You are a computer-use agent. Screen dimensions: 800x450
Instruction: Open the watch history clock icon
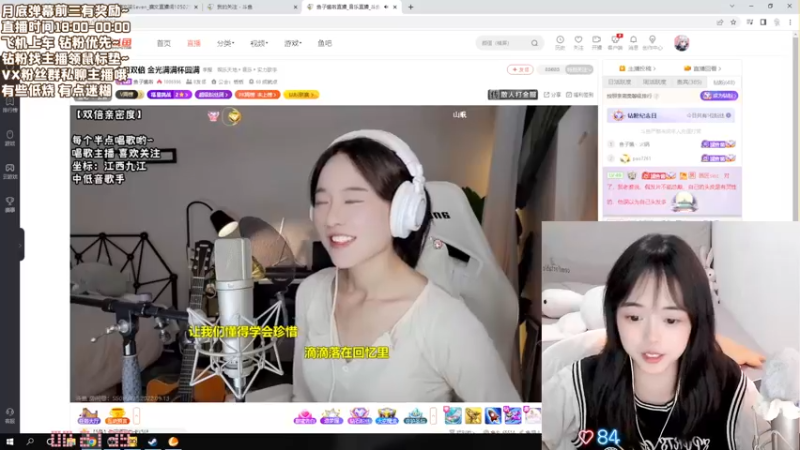pyautogui.click(x=560, y=42)
